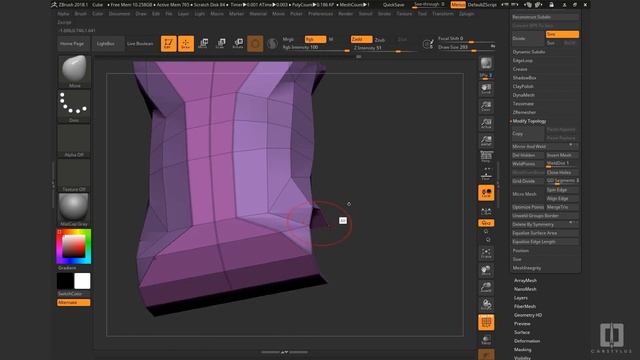Expand the ArrayMesh subpalette
Image resolution: width=640 pixels, height=360 pixels.
(x=525, y=280)
